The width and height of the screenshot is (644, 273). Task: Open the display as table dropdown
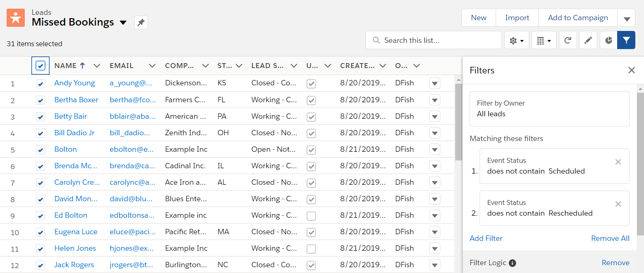[544, 40]
